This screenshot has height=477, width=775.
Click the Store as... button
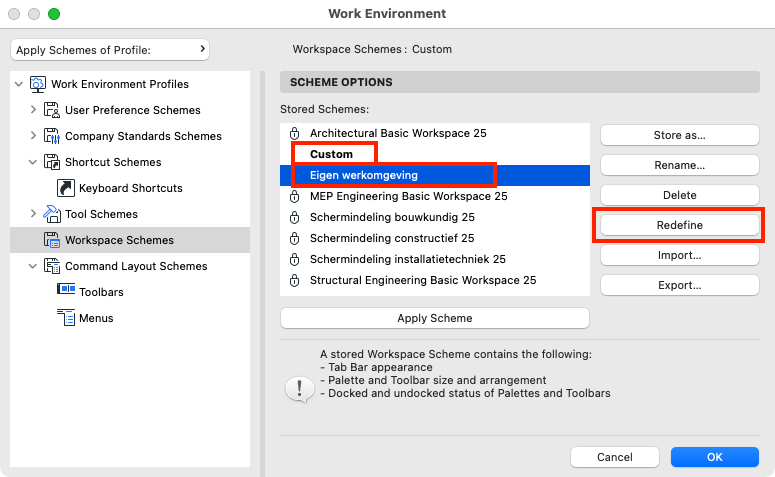[x=680, y=135]
